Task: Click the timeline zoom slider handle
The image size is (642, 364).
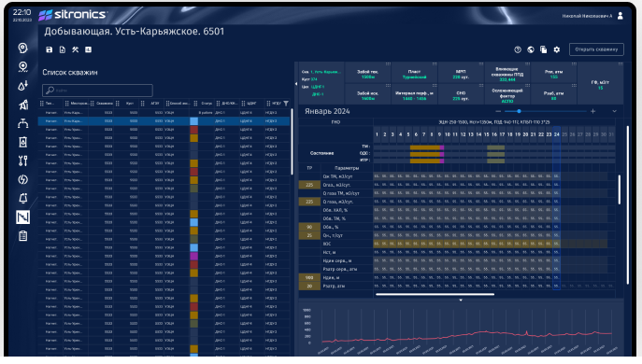Action: coord(519,111)
